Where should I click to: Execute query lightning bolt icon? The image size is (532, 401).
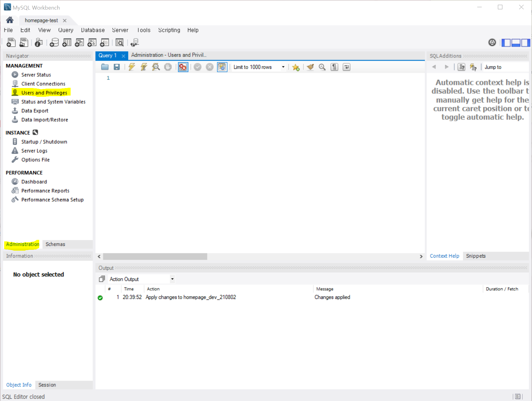click(132, 67)
